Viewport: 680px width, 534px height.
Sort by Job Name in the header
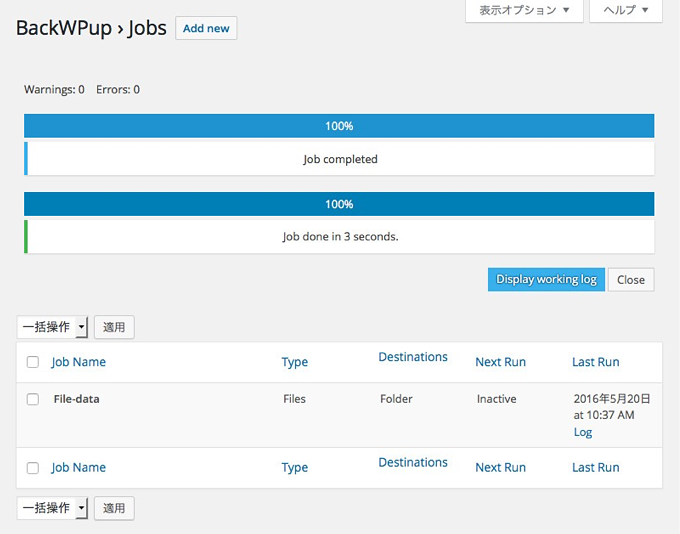click(78, 362)
